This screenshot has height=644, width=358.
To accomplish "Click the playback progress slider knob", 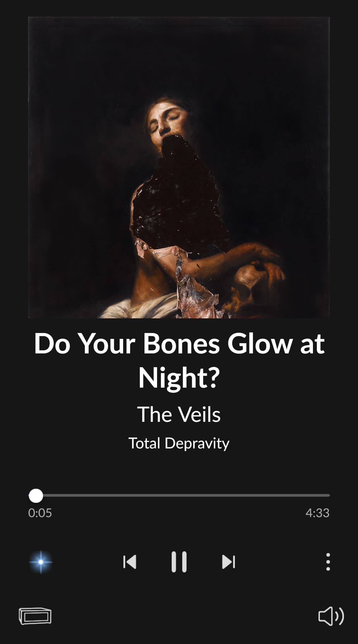I will 36,495.
